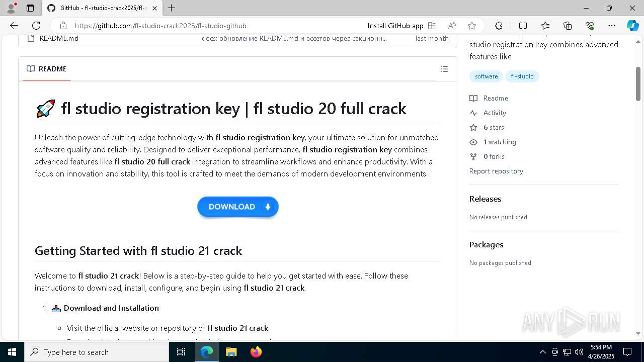
Task: Open the repository Activity link
Action: [x=488, y=113]
